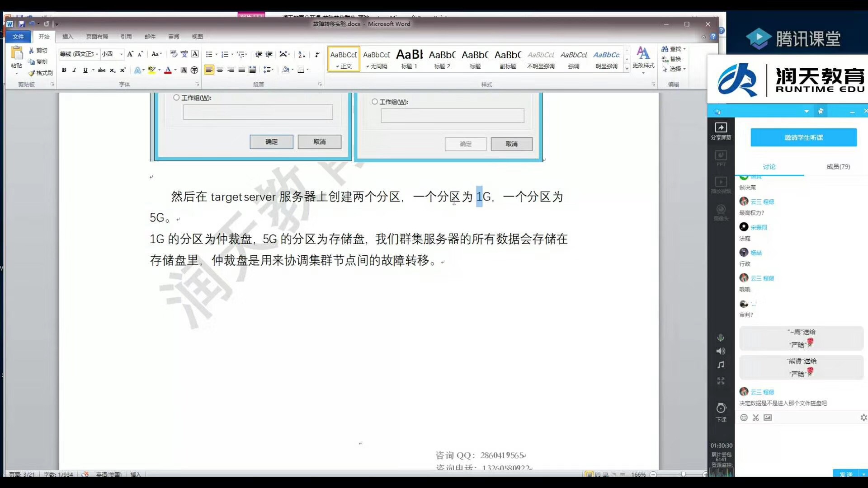
Task: Click the text highlight color button
Action: 151,70
